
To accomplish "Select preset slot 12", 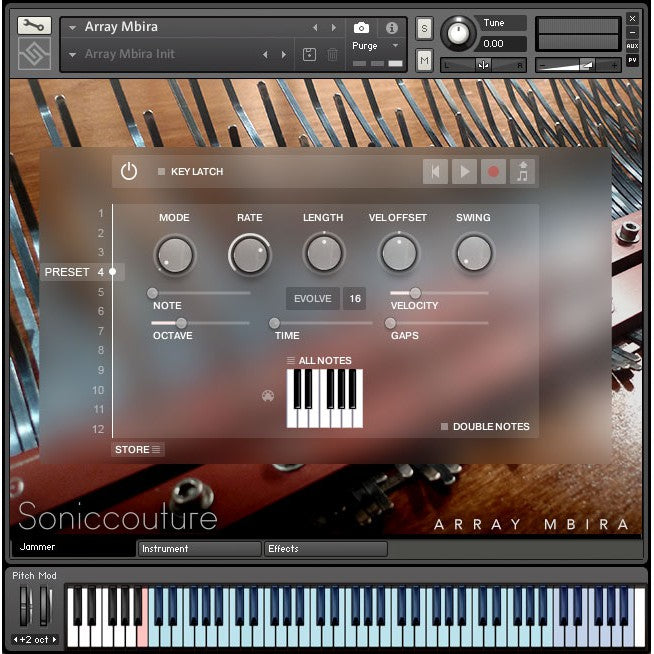I will click(98, 429).
